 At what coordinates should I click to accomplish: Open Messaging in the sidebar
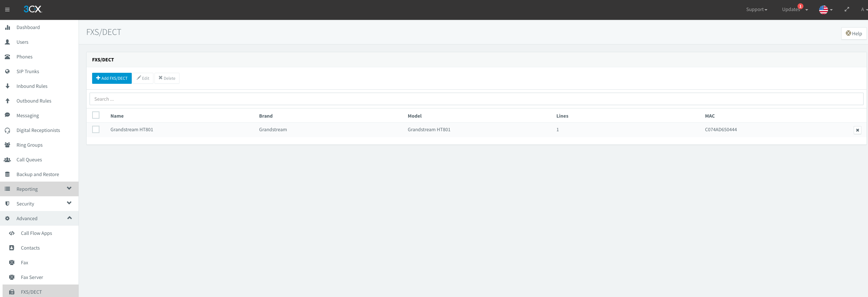point(28,115)
